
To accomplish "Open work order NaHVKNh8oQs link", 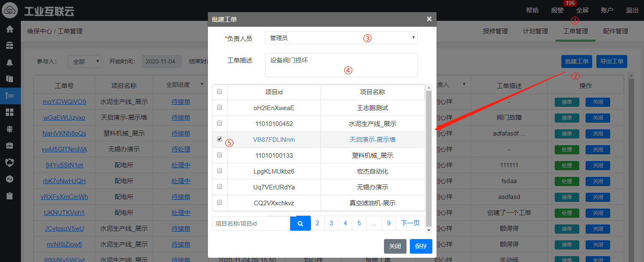I will click(x=64, y=134).
